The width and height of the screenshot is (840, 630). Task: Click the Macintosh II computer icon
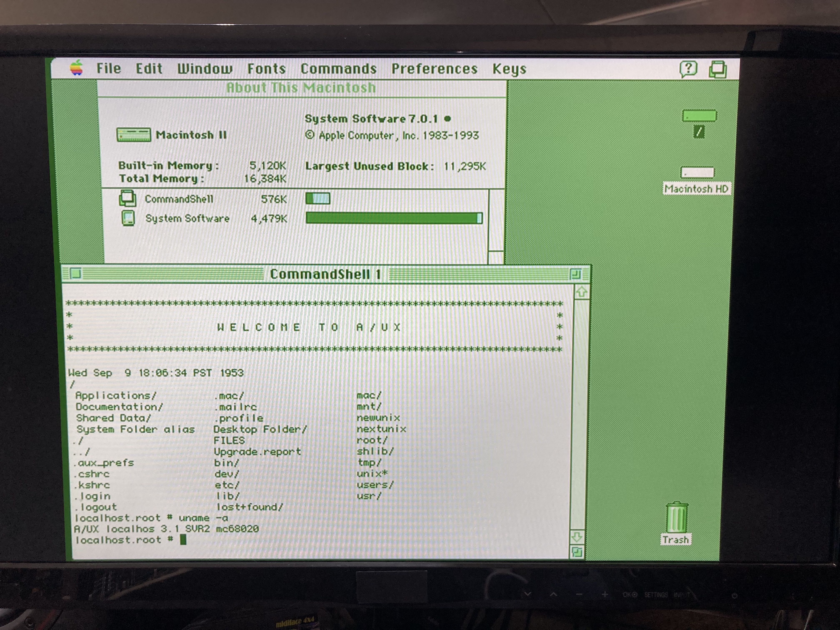133,135
